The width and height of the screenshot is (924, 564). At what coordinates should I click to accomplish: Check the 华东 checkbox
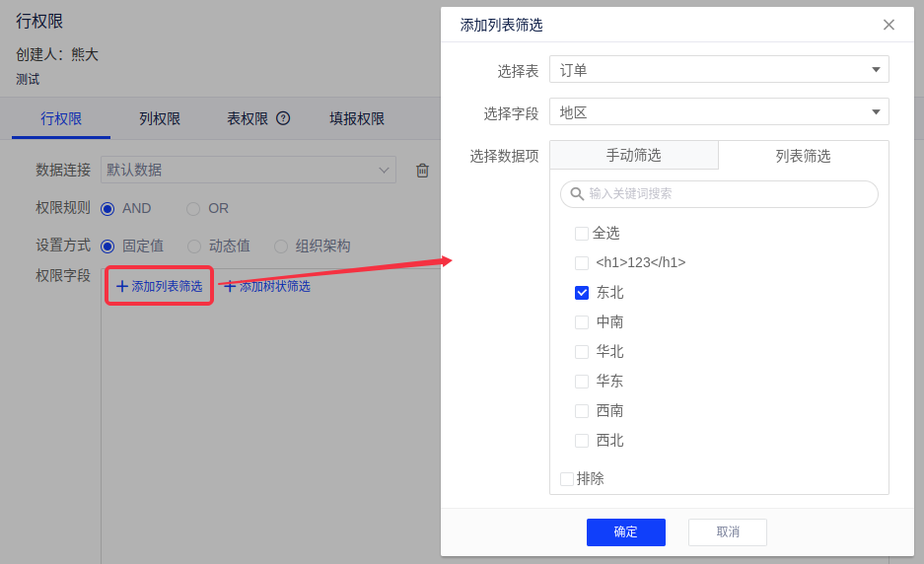[582, 382]
